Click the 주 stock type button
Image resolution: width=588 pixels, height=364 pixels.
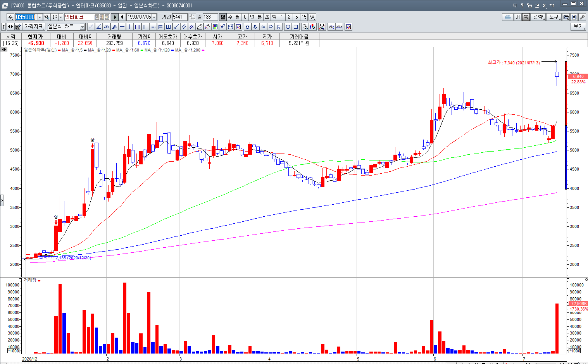[10, 17]
